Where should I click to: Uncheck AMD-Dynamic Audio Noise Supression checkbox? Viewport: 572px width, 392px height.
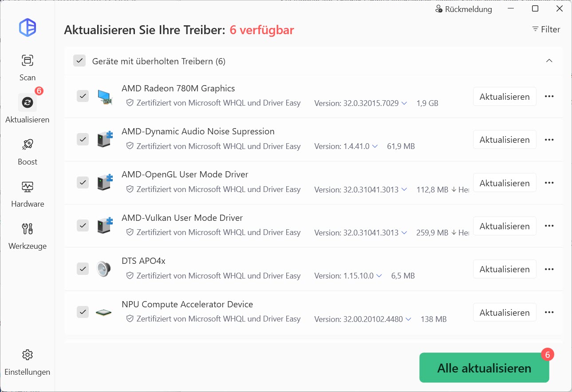(83, 139)
